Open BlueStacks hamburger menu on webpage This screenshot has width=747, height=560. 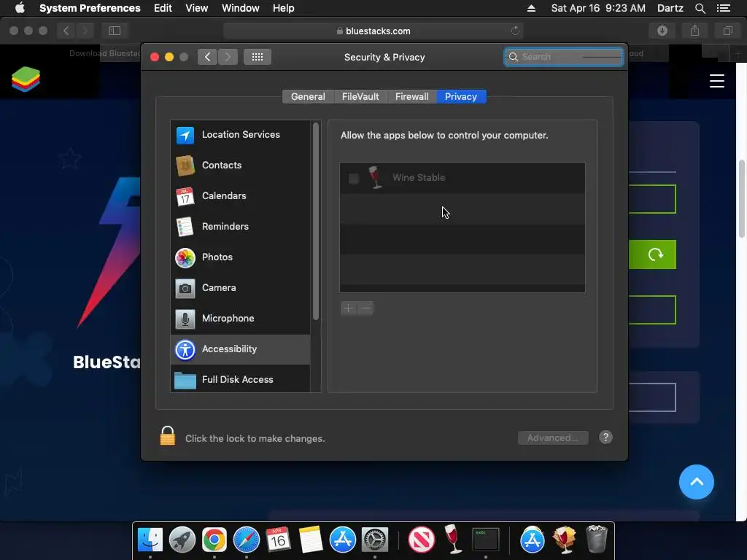pos(716,80)
